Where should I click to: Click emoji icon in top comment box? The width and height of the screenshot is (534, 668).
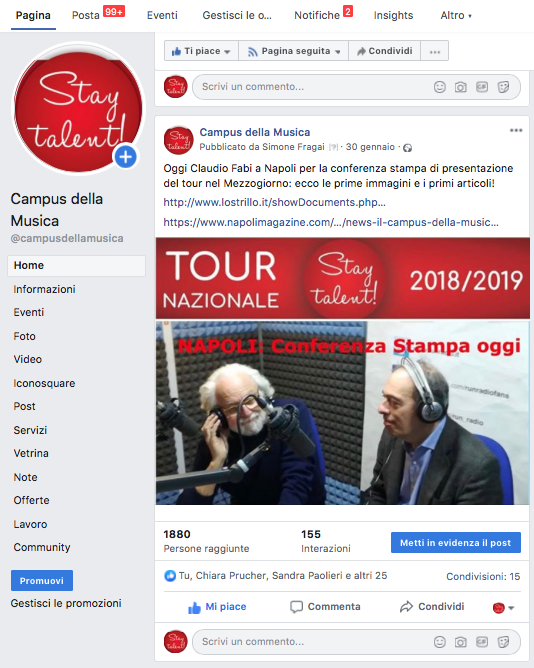439,87
